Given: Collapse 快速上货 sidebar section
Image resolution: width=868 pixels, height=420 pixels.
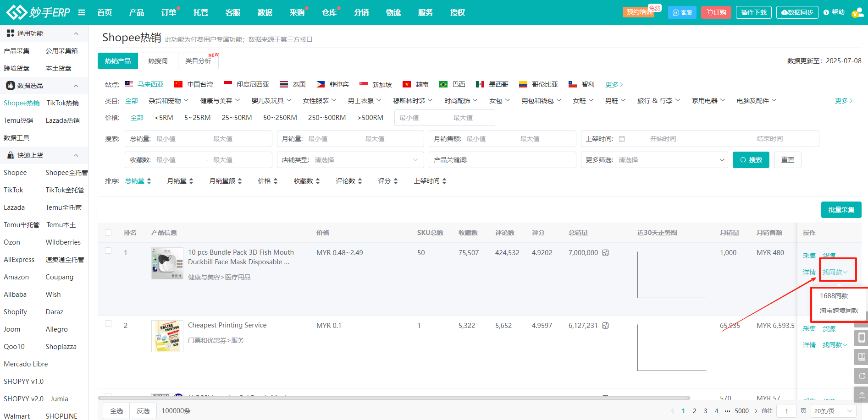Looking at the screenshot, I should pos(76,155).
